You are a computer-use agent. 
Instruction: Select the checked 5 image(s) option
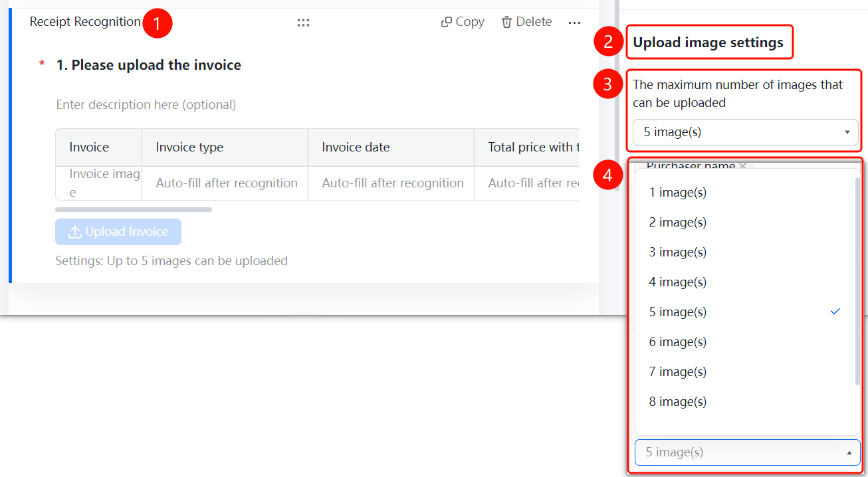pos(744,312)
